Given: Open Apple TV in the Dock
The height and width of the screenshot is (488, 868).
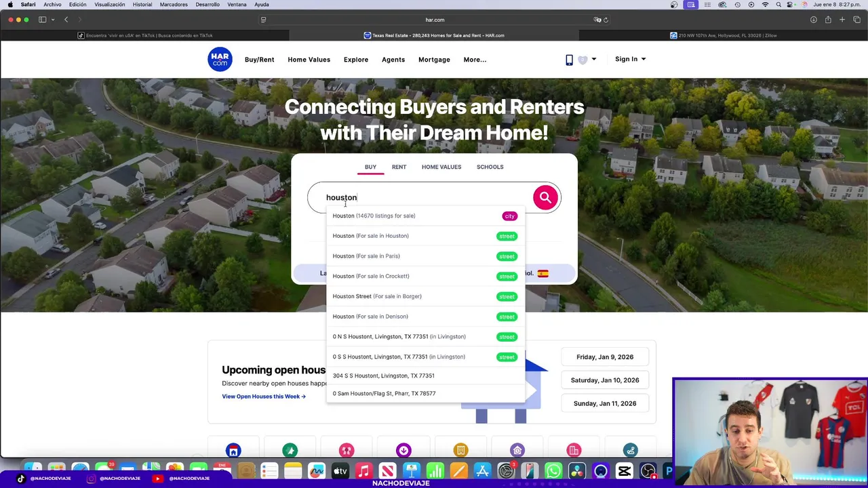Looking at the screenshot, I should point(340,471).
